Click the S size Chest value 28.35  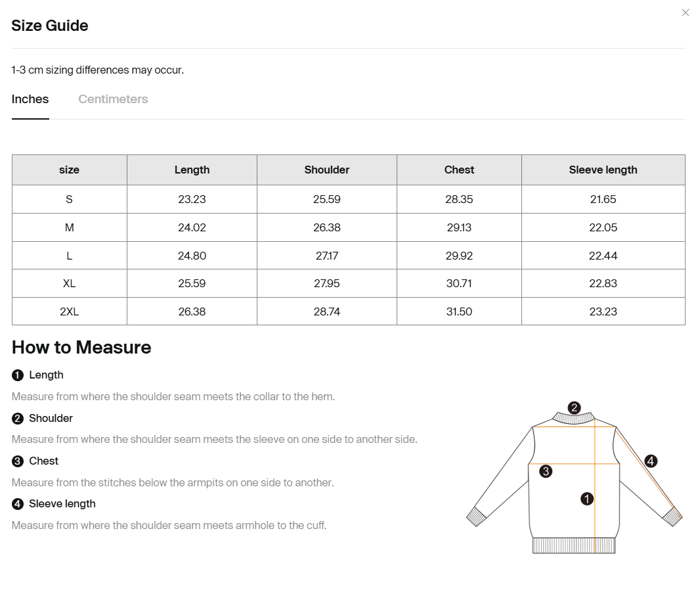pos(459,199)
